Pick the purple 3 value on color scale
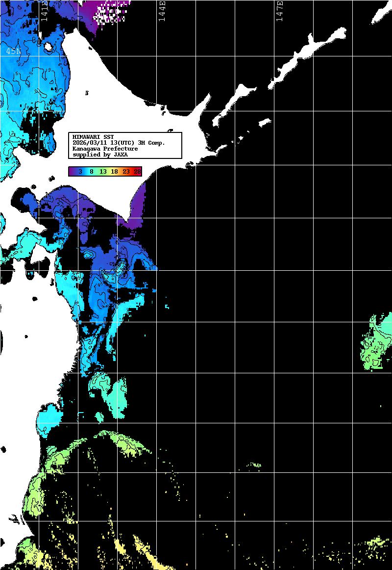 pyautogui.click(x=80, y=171)
